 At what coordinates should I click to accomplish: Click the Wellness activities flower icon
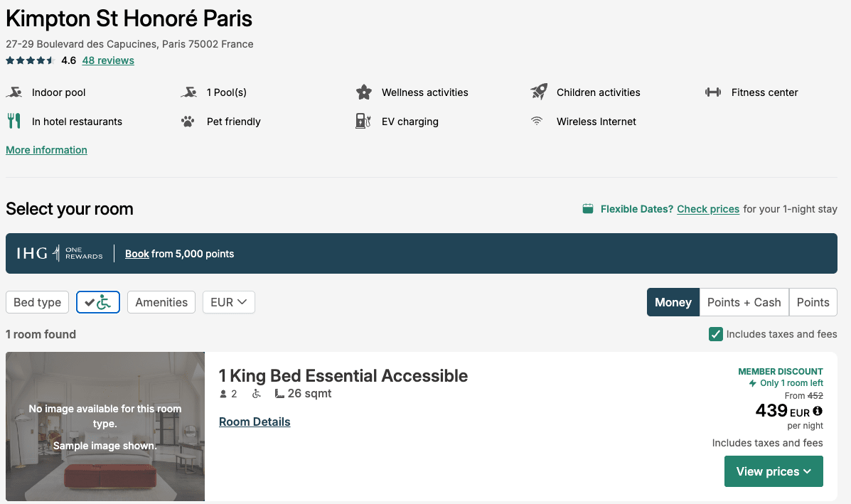363,92
